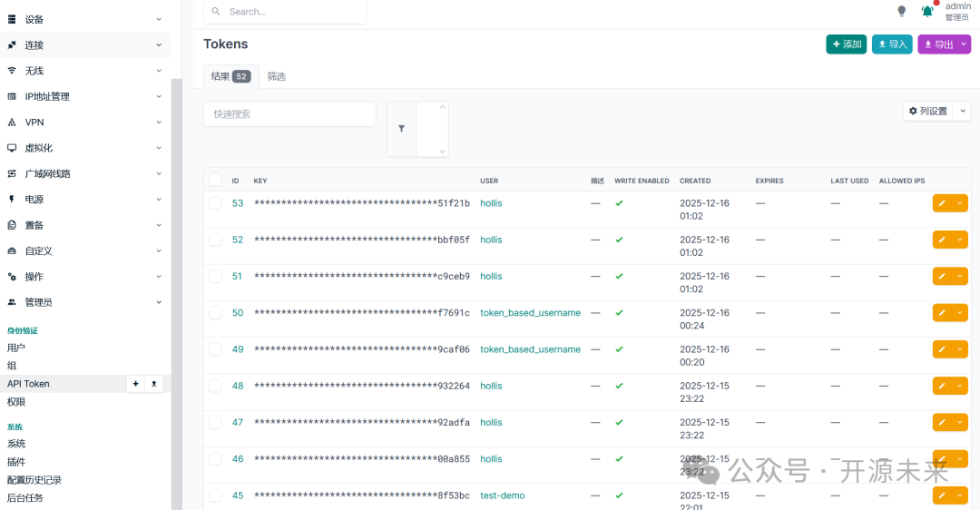The image size is (980, 510).
Task: Expand the 广域网线路 chevron
Action: coord(159,173)
